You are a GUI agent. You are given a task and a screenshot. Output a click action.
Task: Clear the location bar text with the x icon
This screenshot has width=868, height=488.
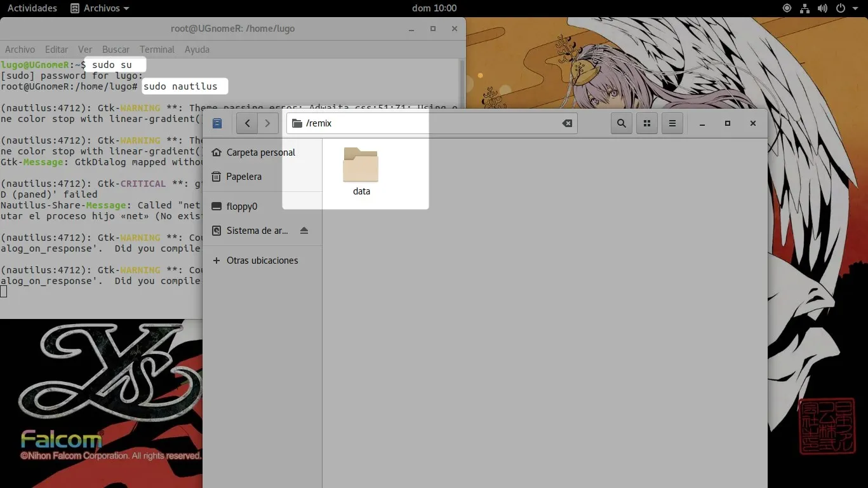[x=567, y=123]
